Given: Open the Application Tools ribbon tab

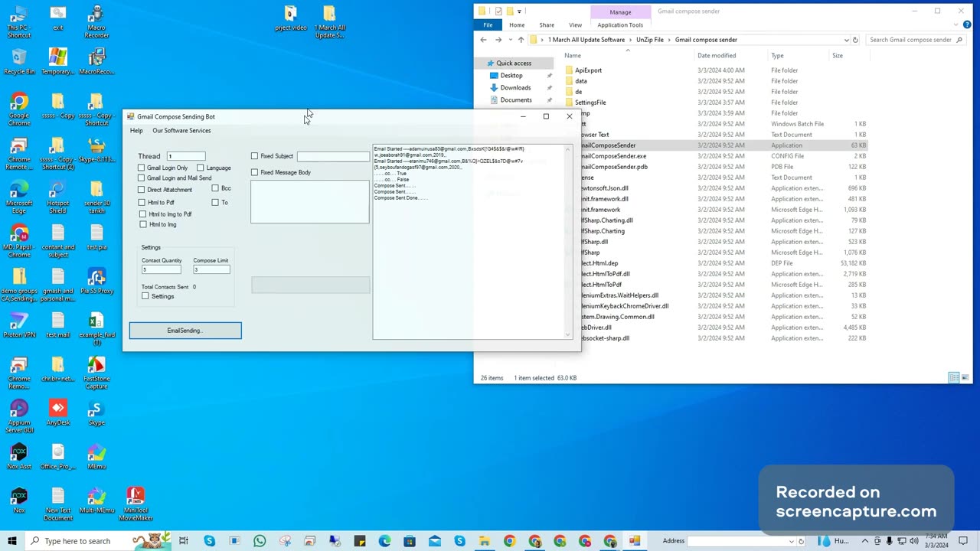Looking at the screenshot, I should (x=620, y=25).
